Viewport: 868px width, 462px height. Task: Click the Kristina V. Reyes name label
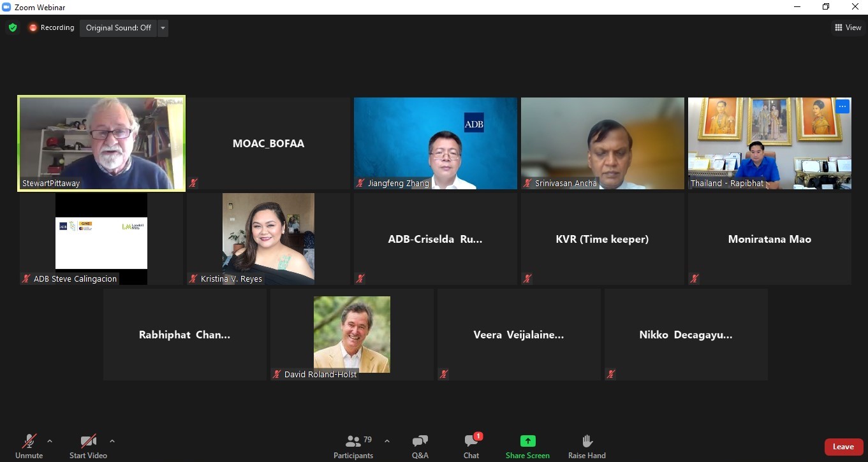(232, 278)
